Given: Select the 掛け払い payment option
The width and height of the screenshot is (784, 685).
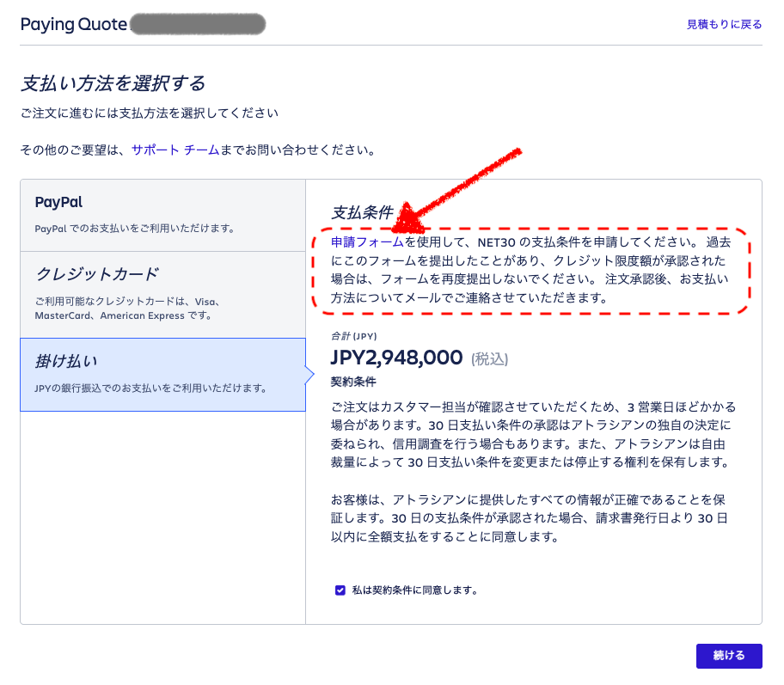Looking at the screenshot, I should [x=162, y=374].
